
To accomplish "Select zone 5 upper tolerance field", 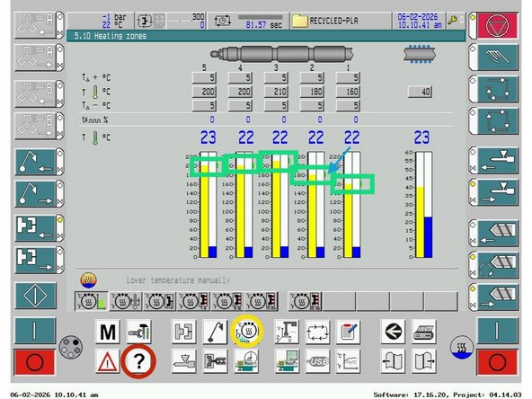I will (205, 77).
